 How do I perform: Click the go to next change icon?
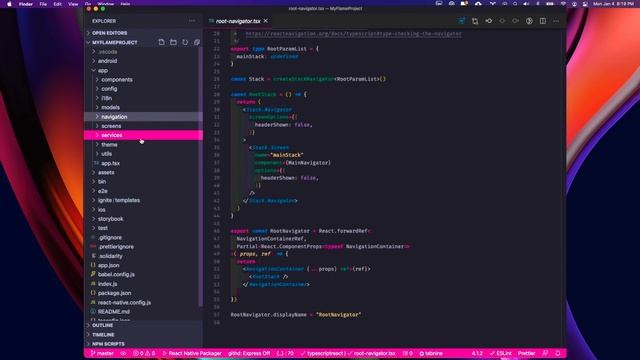pos(516,21)
